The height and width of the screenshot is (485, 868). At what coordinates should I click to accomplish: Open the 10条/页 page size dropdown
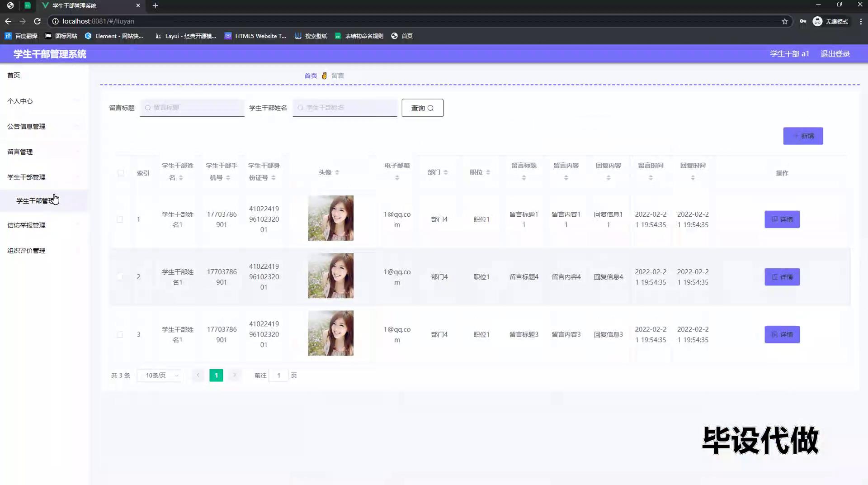tap(160, 376)
